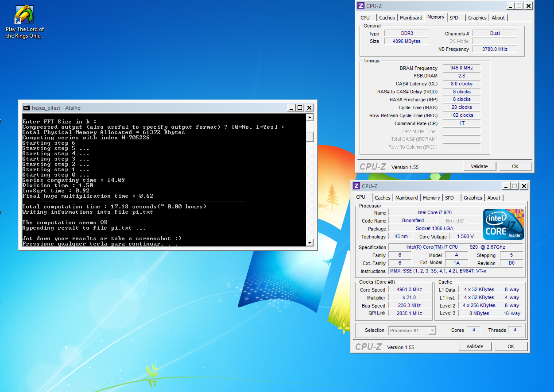554x392 pixels.
Task: Click the NB Frequency value 3780.0 MHz
Action: tap(495, 49)
